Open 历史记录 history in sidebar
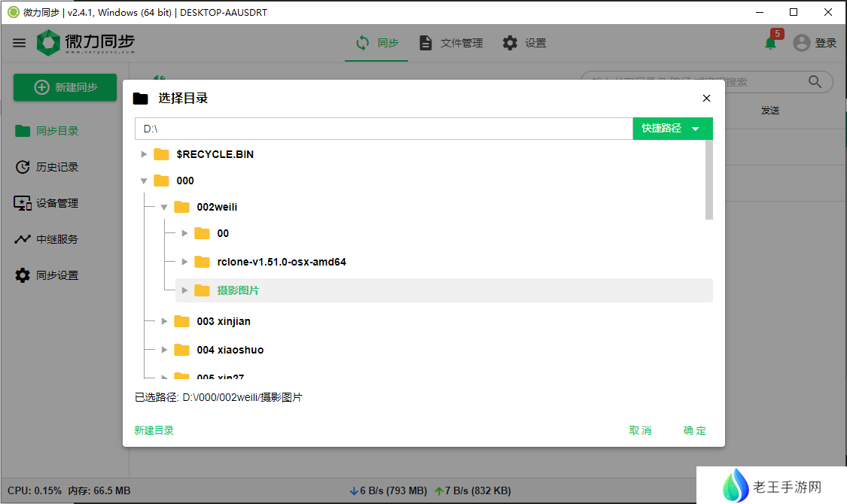This screenshot has height=504, width=847. [x=57, y=167]
